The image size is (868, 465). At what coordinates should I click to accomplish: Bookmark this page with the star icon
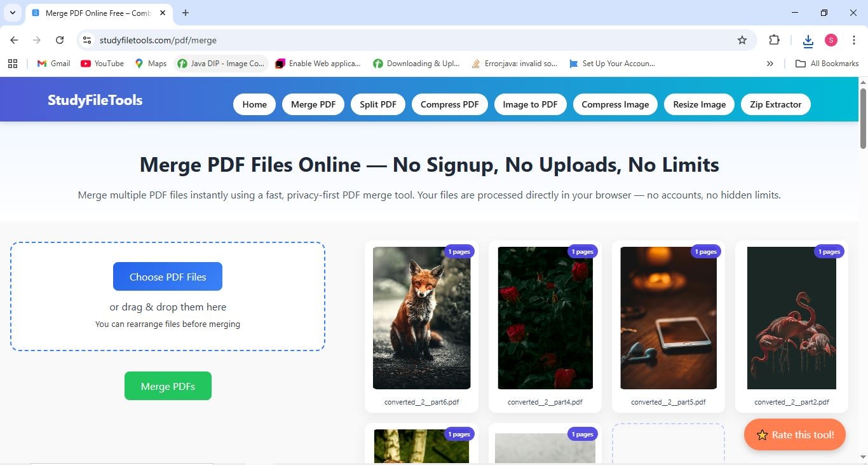click(x=742, y=39)
